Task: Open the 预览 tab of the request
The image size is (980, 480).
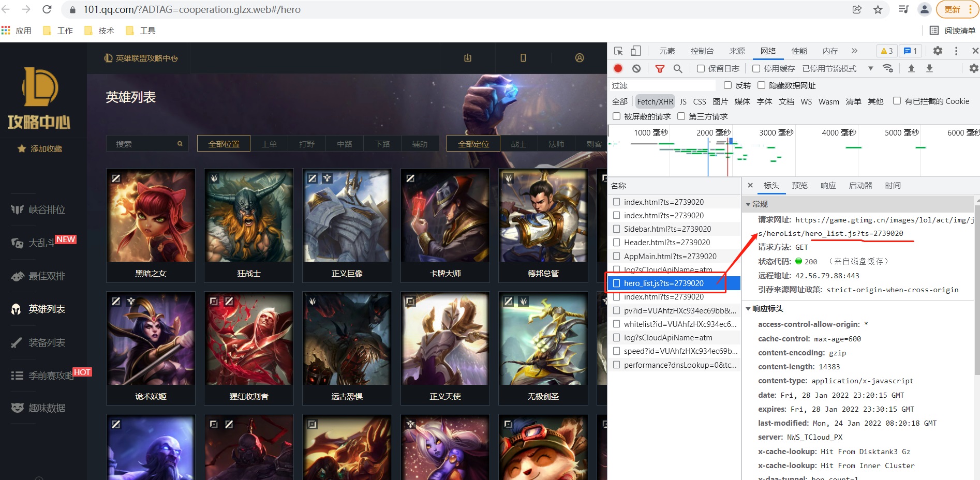Action: click(799, 185)
